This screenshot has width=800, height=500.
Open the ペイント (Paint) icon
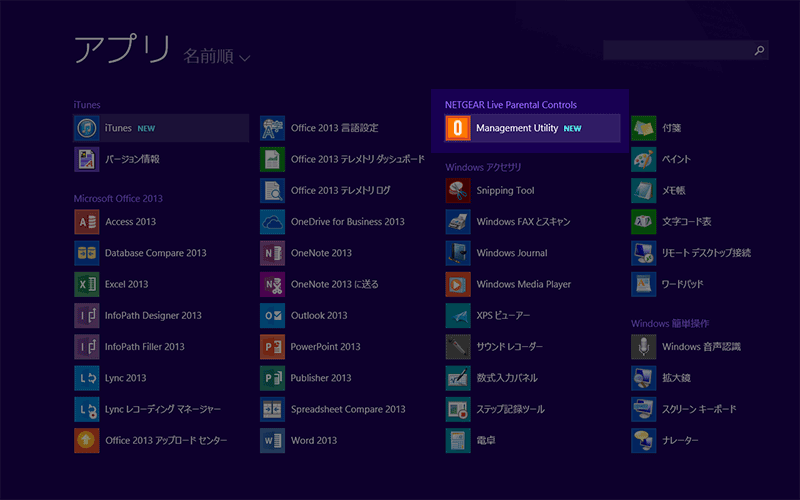tap(644, 159)
